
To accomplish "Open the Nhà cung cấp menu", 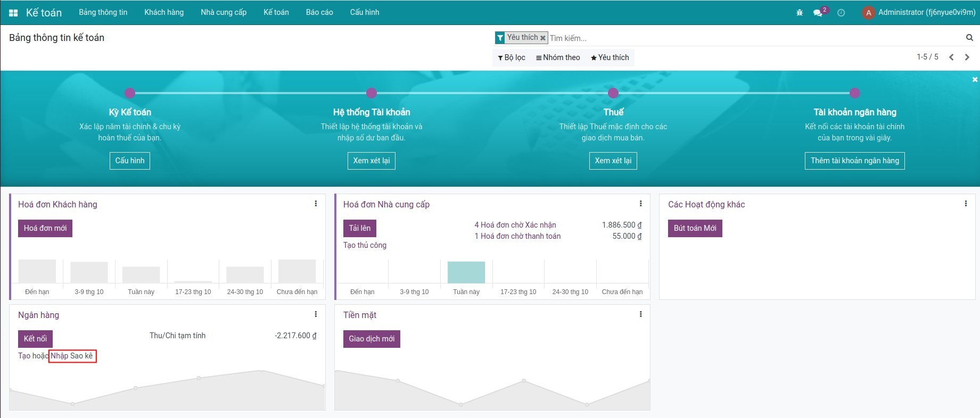I will coord(224,12).
